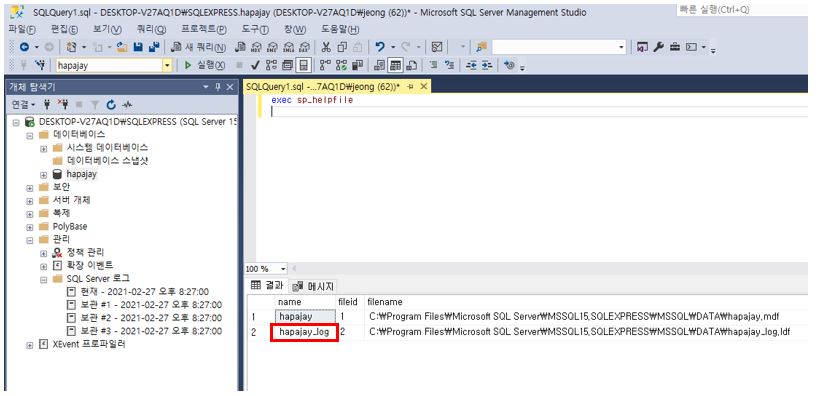This screenshot has width=818, height=396.
Task: Open the 도움말(H) menu
Action: click(340, 29)
